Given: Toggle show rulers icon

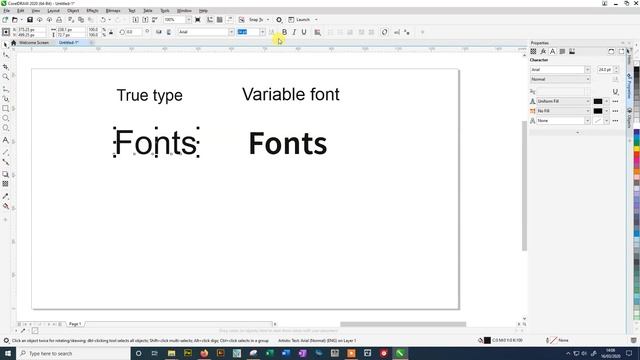Looking at the screenshot, I should point(210,20).
